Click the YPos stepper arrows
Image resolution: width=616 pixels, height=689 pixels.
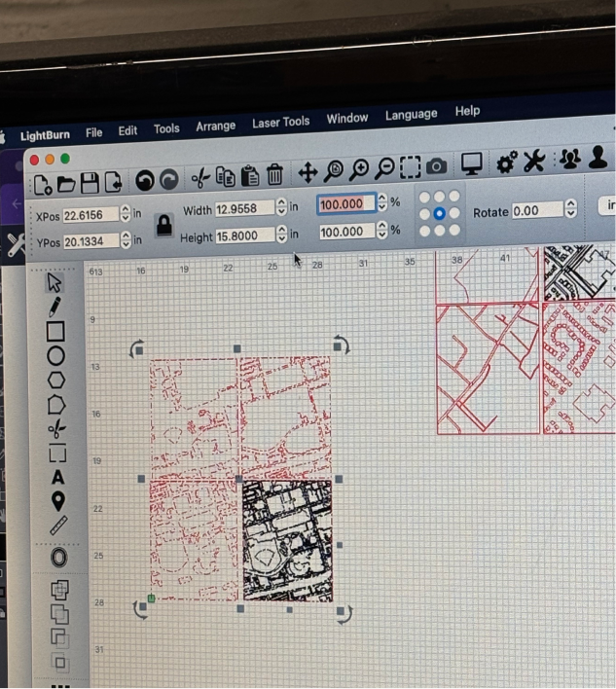127,240
